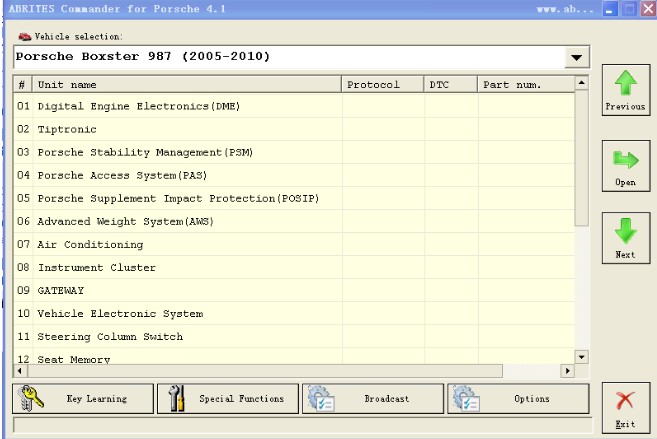Click the list scroll down arrow
The image size is (657, 439).
(582, 357)
